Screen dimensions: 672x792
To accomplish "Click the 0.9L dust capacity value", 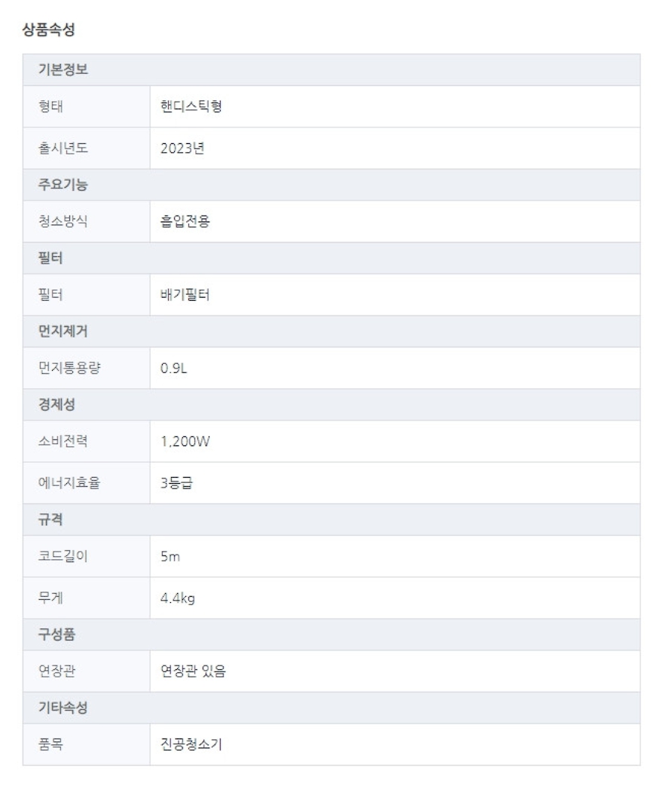I will (174, 368).
